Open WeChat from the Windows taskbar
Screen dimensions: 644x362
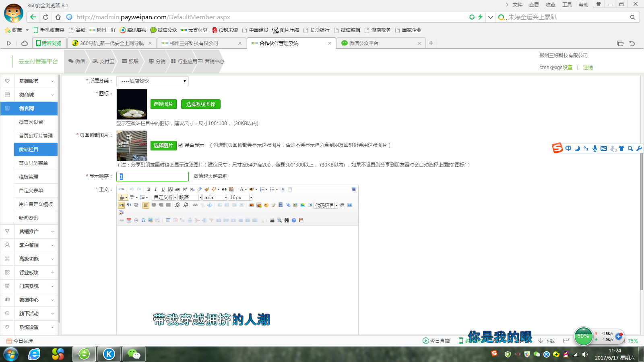coord(134,354)
